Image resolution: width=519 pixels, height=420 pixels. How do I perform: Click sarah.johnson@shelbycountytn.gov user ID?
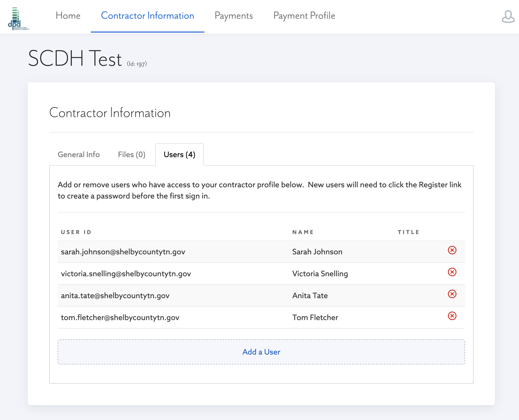pos(123,252)
